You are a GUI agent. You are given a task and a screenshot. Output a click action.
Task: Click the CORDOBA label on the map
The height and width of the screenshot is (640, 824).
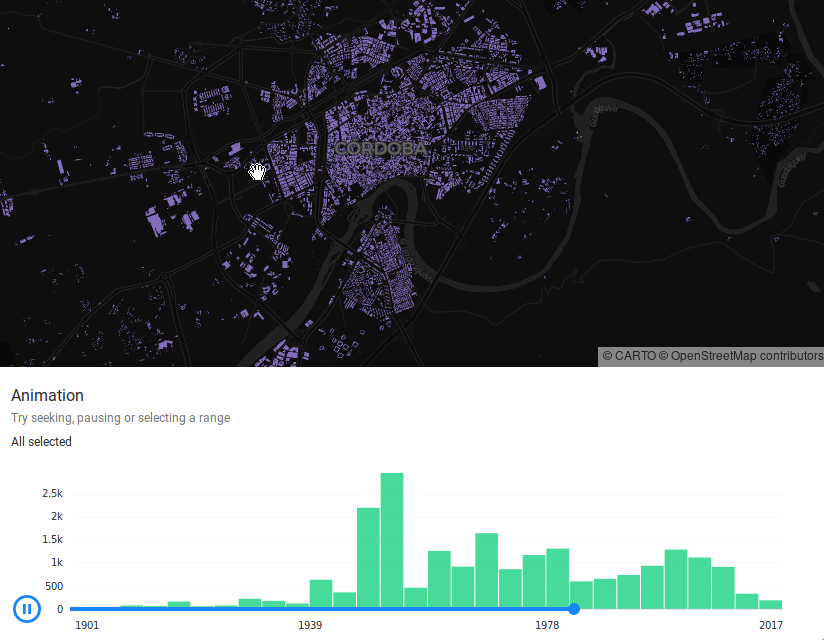383,149
